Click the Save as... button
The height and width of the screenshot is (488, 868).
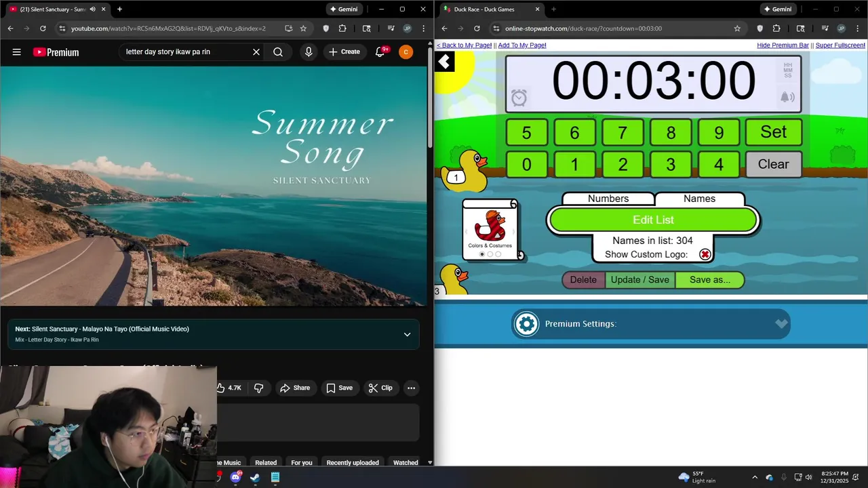[710, 280]
